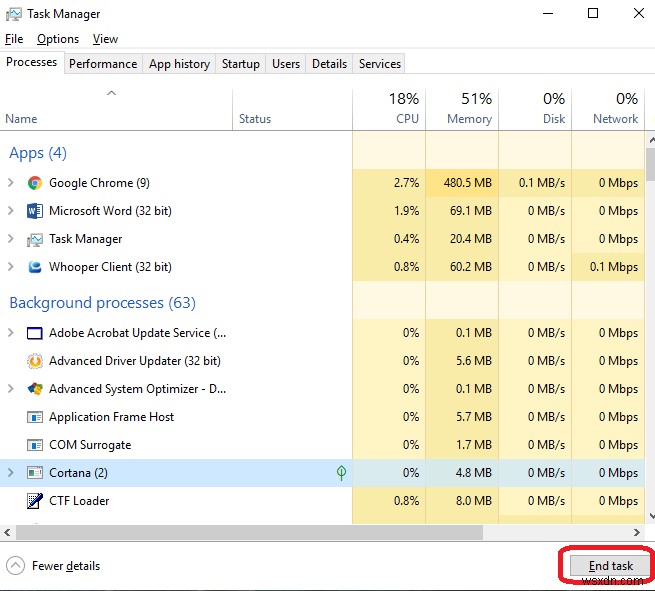Sort by the Status column header

[292, 109]
